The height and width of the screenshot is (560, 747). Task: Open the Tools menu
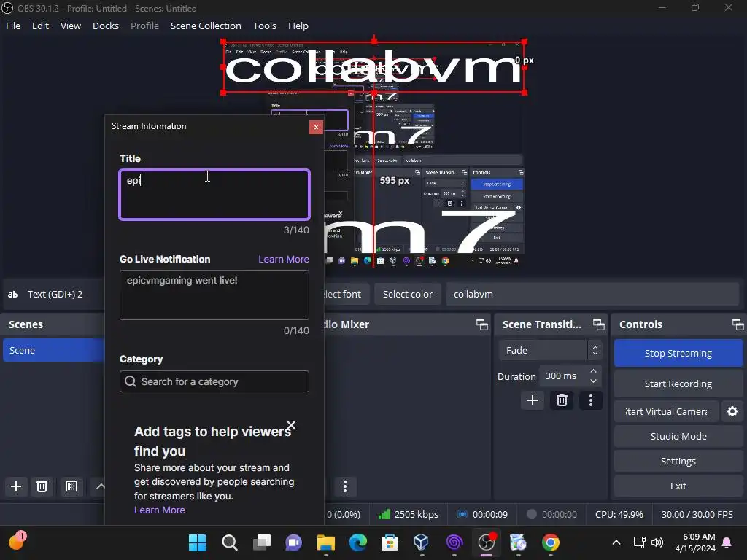pyautogui.click(x=264, y=26)
